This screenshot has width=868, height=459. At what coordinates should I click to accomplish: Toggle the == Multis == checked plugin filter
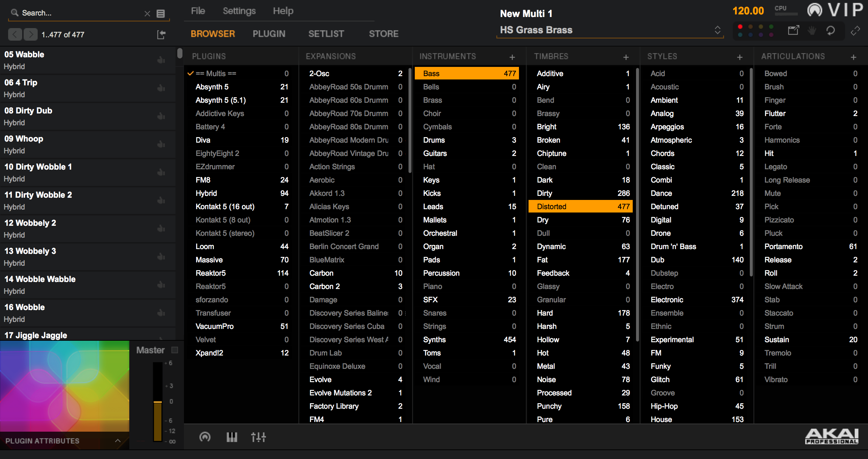(216, 74)
